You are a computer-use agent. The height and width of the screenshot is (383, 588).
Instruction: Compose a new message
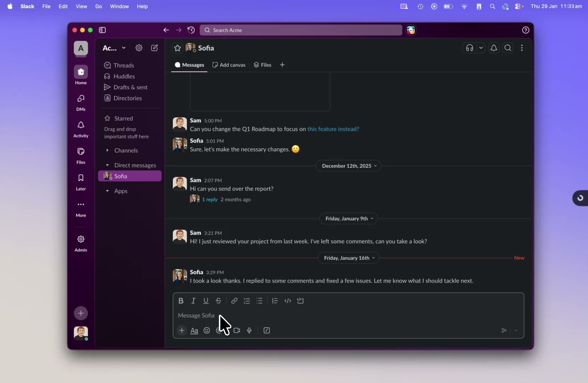[155, 48]
